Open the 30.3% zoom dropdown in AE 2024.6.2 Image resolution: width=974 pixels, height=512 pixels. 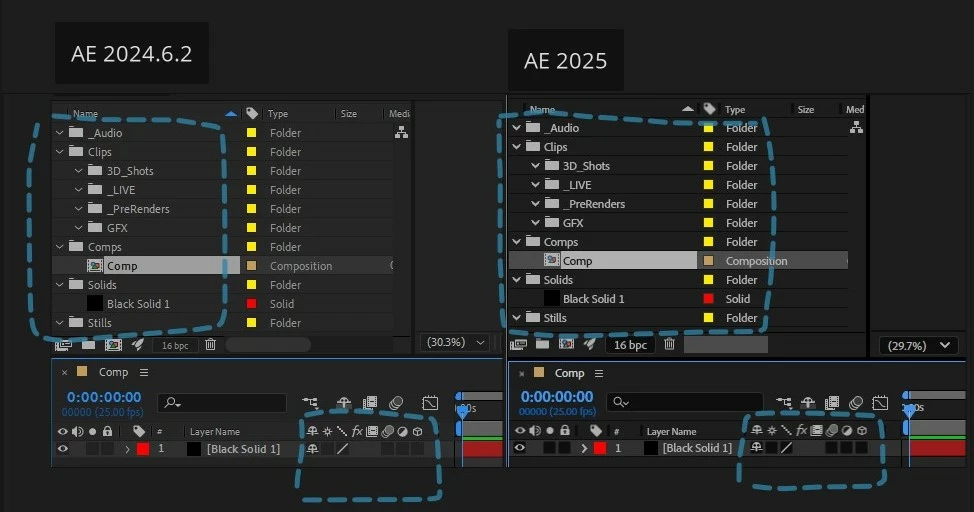coord(455,342)
